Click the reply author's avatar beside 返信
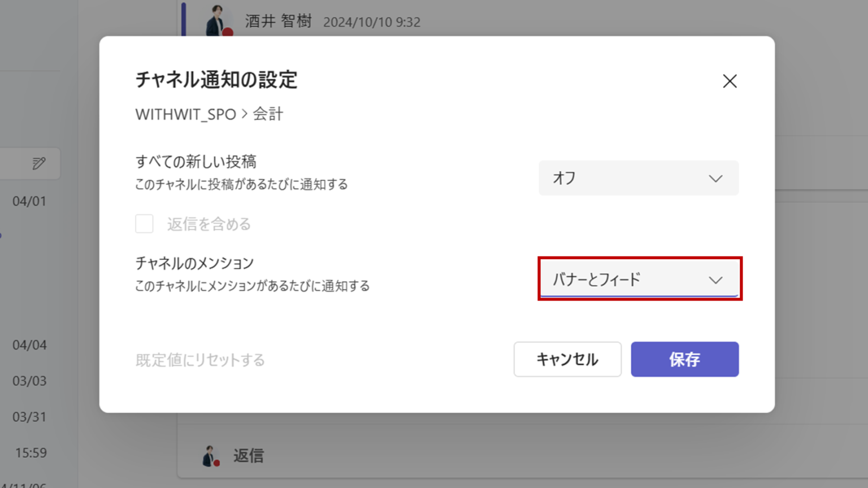 209,455
